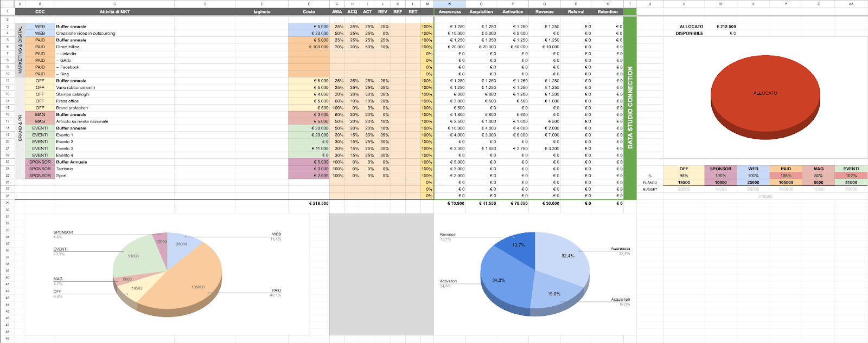Click the '98%' OFF percentage cell

(x=684, y=176)
